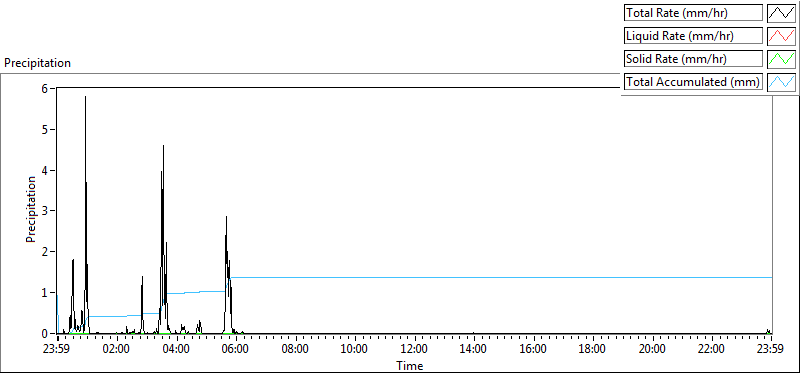Click the vertical Precipitation axis title
Image resolution: width=800 pixels, height=373 pixels.
pyautogui.click(x=31, y=209)
